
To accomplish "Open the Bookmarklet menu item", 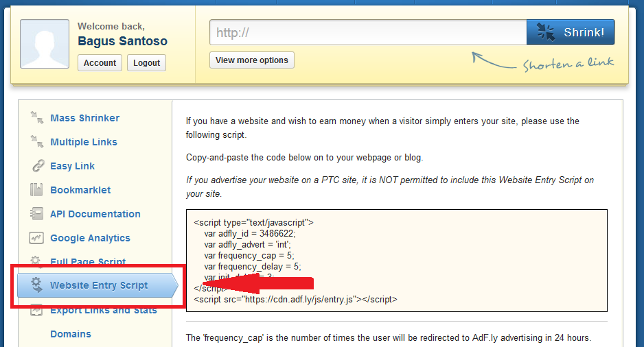I will point(80,190).
